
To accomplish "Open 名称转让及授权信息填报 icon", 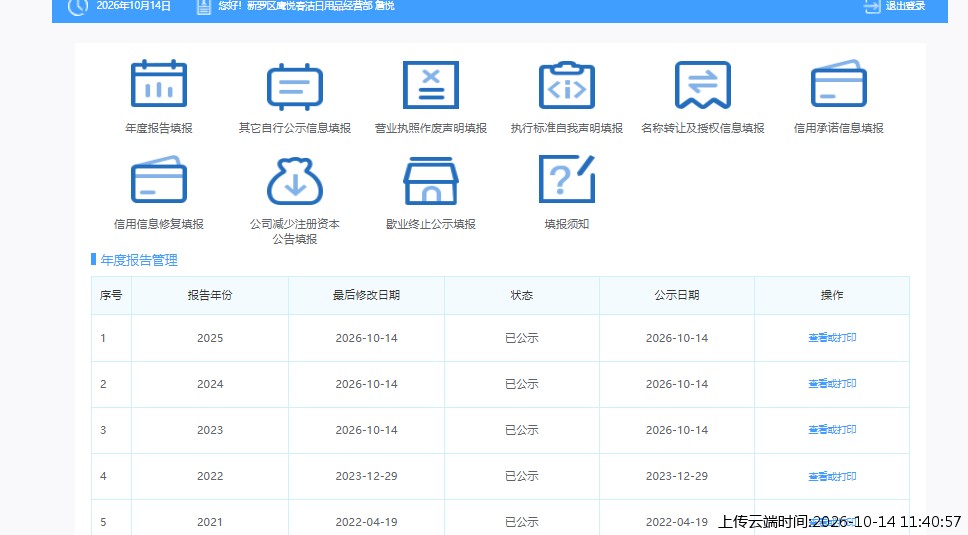I will [x=703, y=85].
